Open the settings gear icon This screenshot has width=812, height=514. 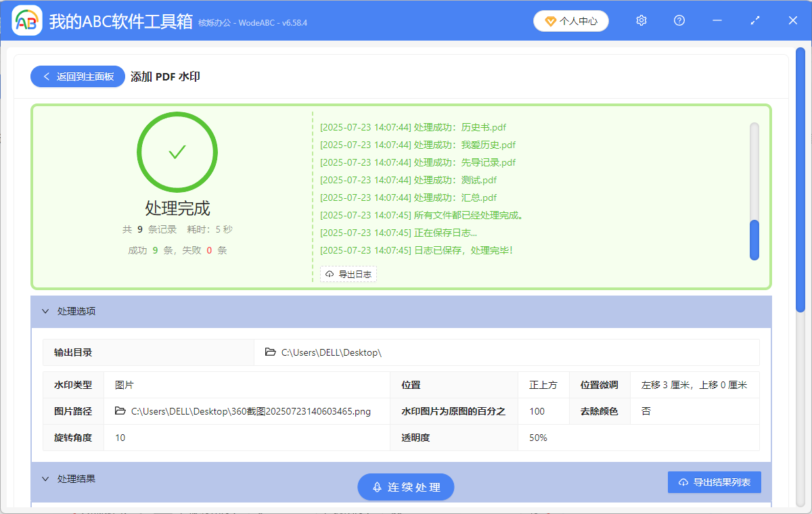point(641,21)
